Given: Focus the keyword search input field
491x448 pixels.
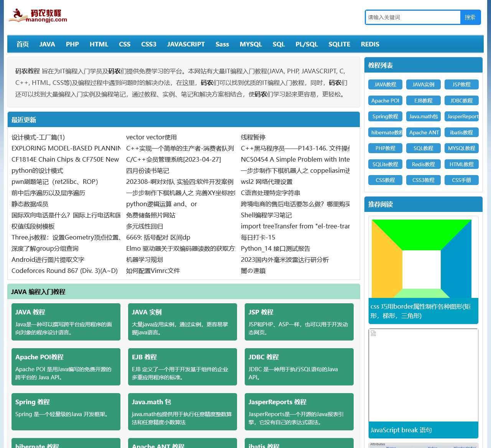Looking at the screenshot, I should point(413,17).
